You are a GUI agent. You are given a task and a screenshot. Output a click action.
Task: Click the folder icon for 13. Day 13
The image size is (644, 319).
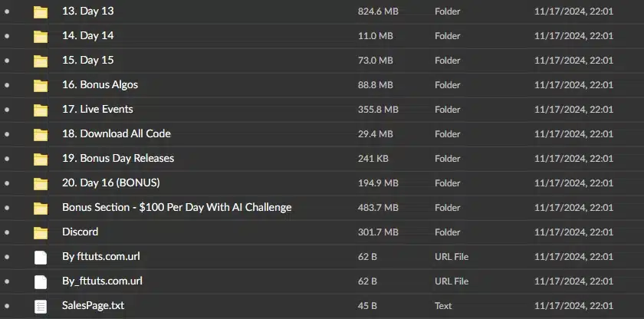point(40,12)
